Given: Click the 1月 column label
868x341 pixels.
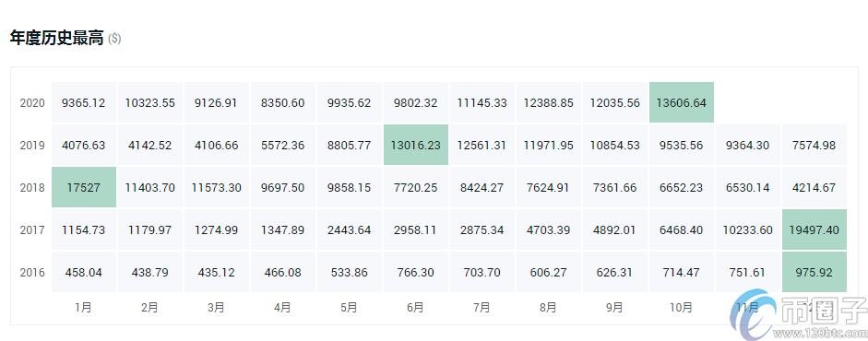Looking at the screenshot, I should tap(84, 307).
